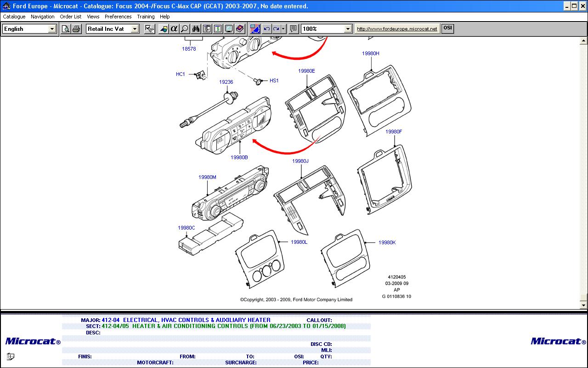Select the 19980B part callout label
The width and height of the screenshot is (588, 368).
pyautogui.click(x=239, y=157)
